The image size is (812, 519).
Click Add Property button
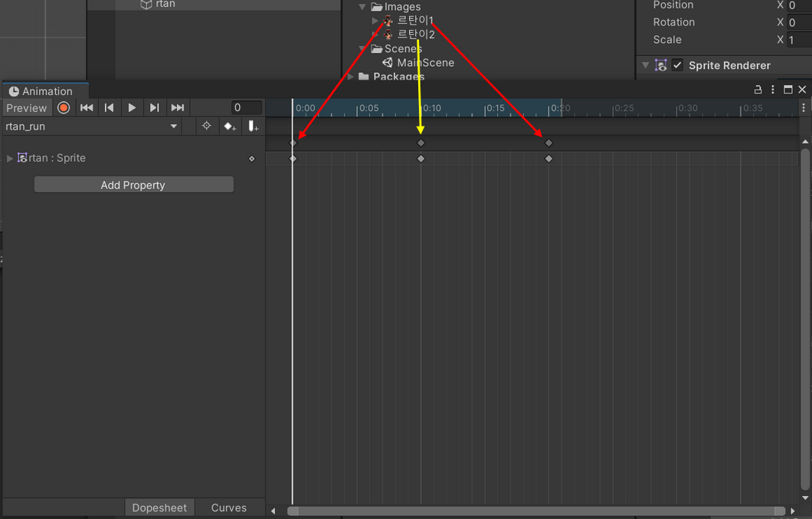pyautogui.click(x=133, y=185)
